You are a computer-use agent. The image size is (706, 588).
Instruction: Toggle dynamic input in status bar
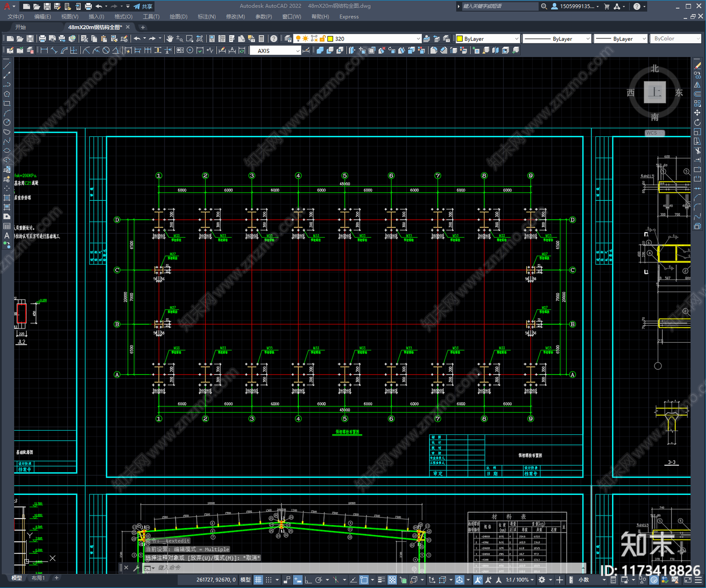298,580
